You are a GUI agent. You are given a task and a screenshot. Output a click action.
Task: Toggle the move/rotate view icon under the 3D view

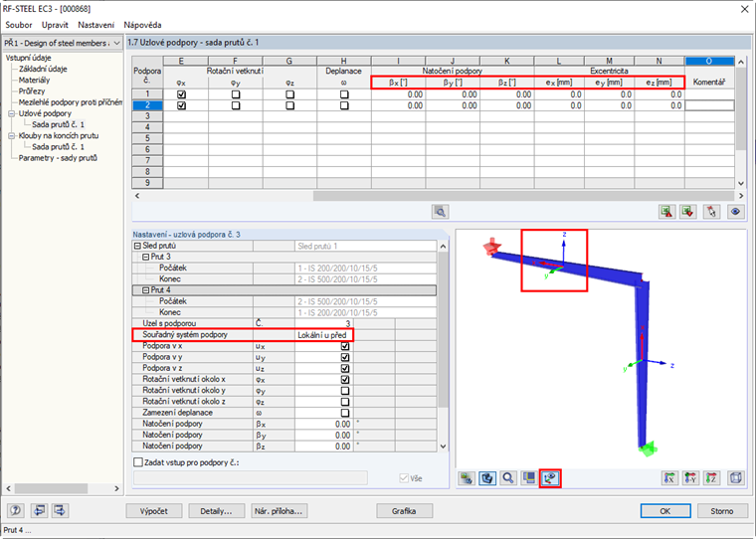[x=487, y=478]
